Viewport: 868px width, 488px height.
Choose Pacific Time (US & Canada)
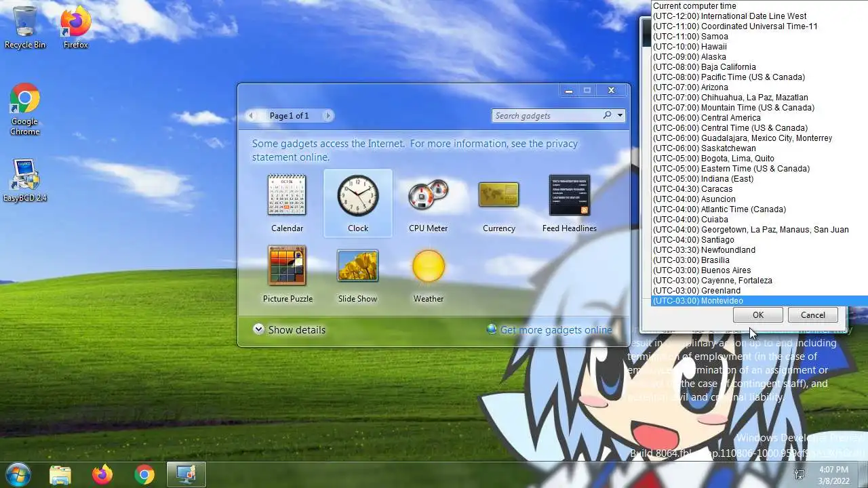click(759, 77)
